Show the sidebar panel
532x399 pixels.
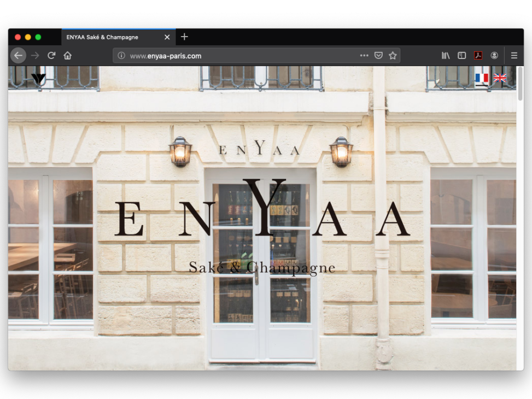pos(462,55)
